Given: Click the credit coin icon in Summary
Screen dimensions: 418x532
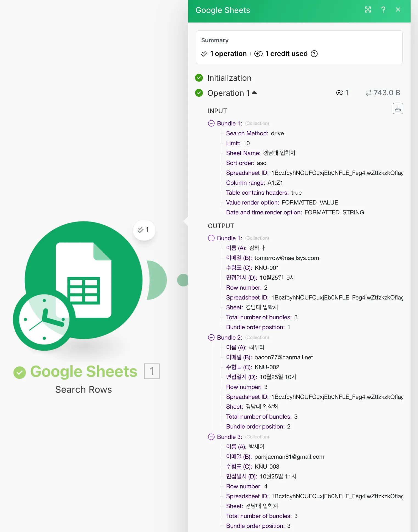Looking at the screenshot, I should click(x=258, y=54).
